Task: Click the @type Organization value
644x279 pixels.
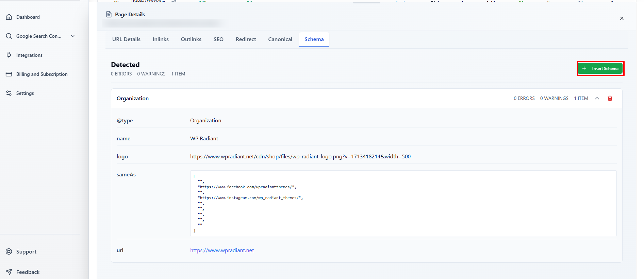Action: (x=205, y=121)
